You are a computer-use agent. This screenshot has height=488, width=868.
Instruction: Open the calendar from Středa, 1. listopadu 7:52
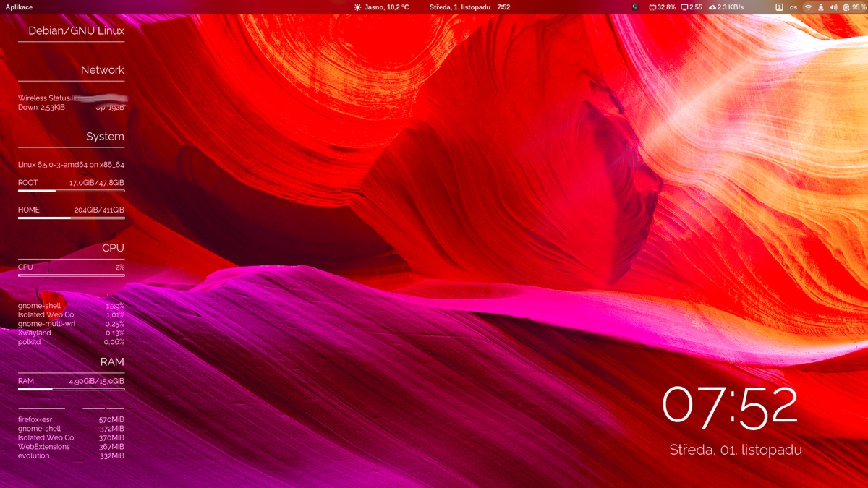469,7
